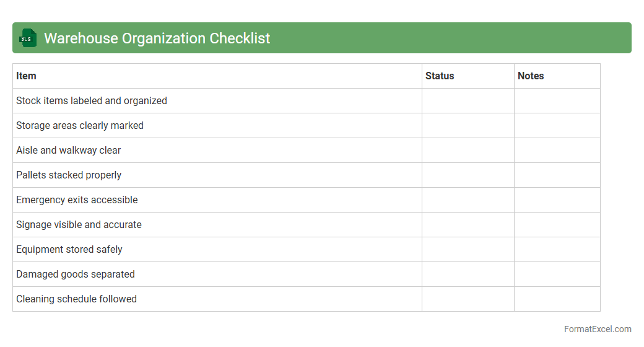Image resolution: width=644 pixels, height=347 pixels.
Task: Click the green XLS file icon
Action: 28,38
